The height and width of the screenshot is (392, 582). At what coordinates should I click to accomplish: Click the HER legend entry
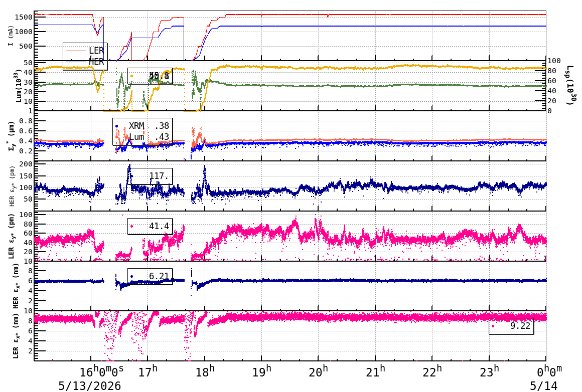coord(85,62)
